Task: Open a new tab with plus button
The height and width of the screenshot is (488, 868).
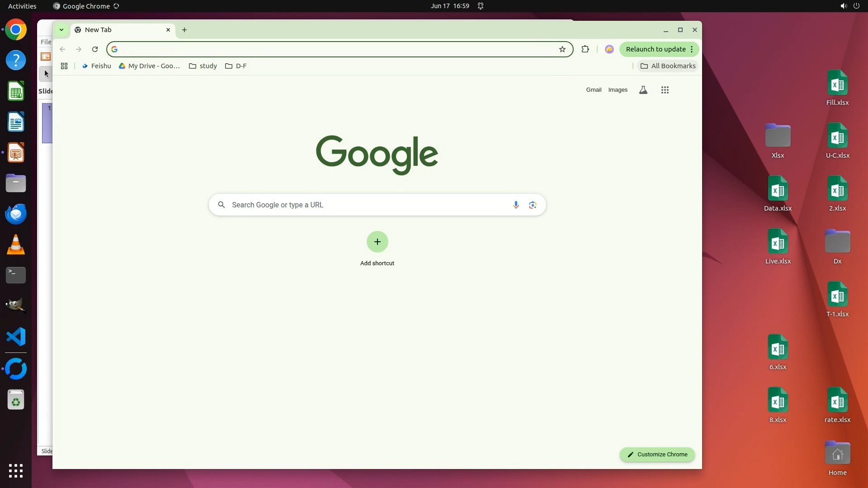Action: tap(184, 30)
